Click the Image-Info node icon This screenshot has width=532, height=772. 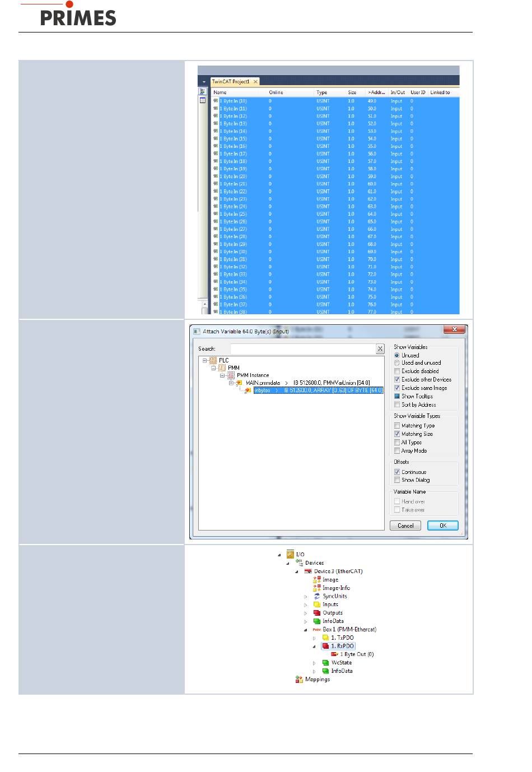317,588
